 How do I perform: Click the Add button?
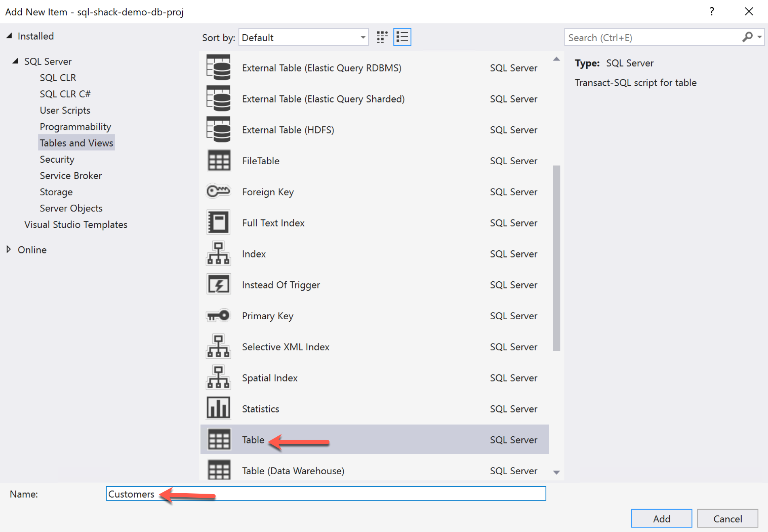[x=661, y=519]
